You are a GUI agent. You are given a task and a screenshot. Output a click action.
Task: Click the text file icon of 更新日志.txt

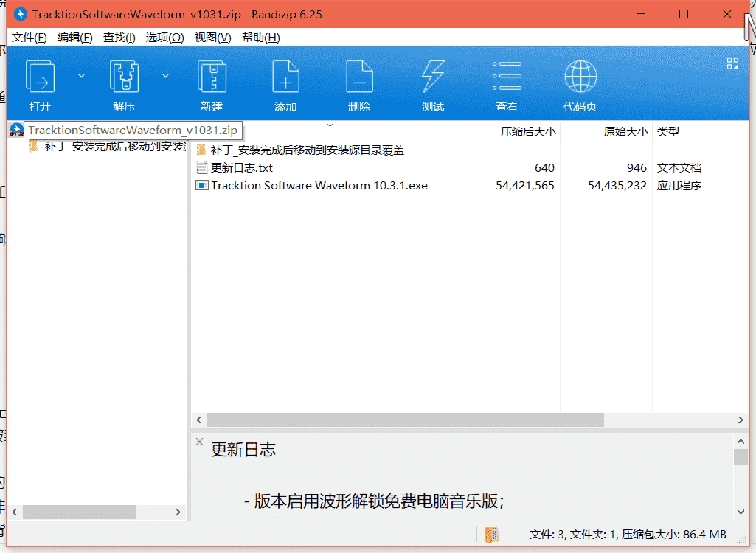tap(201, 168)
